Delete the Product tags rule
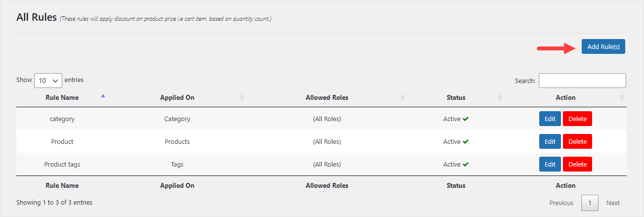644x217 pixels. 577,165
